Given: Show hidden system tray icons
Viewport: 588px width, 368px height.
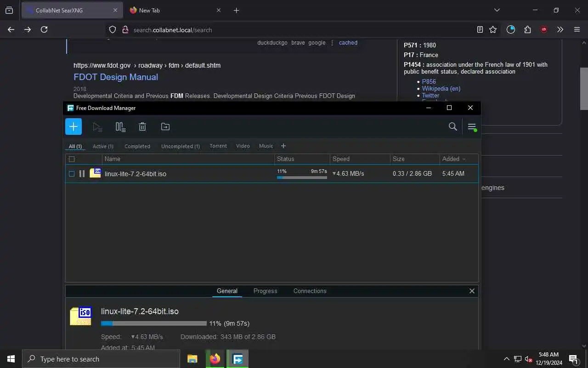Looking at the screenshot, I should (507, 359).
